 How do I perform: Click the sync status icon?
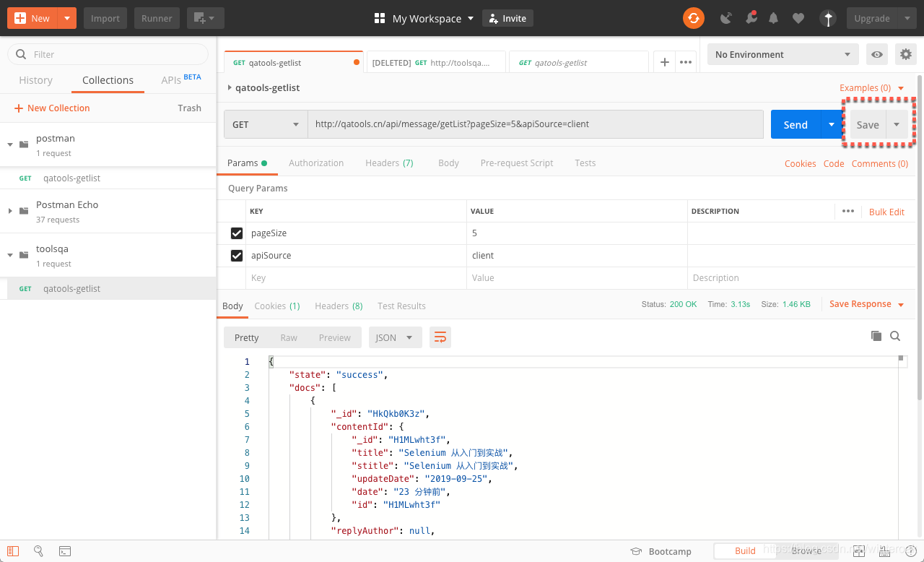[693, 18]
